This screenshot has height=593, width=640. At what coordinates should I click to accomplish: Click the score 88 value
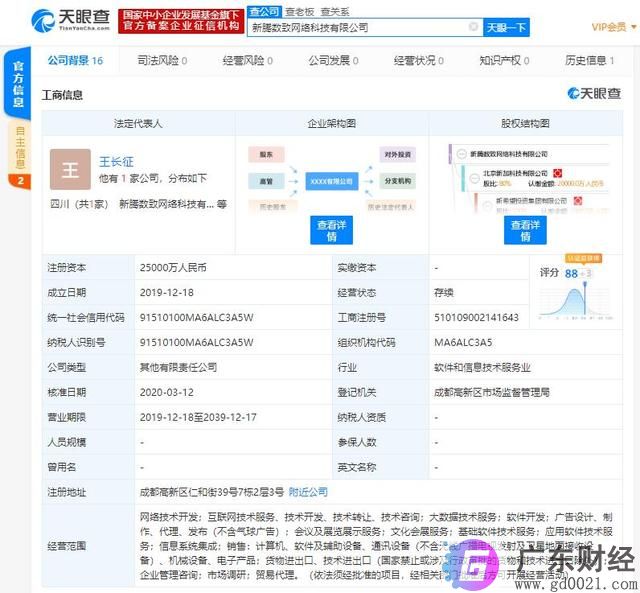point(571,273)
